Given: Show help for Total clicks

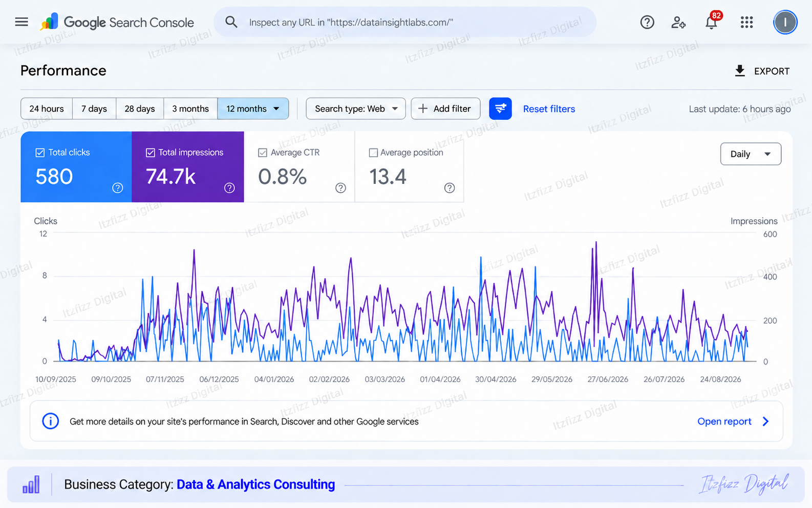Looking at the screenshot, I should pos(118,188).
